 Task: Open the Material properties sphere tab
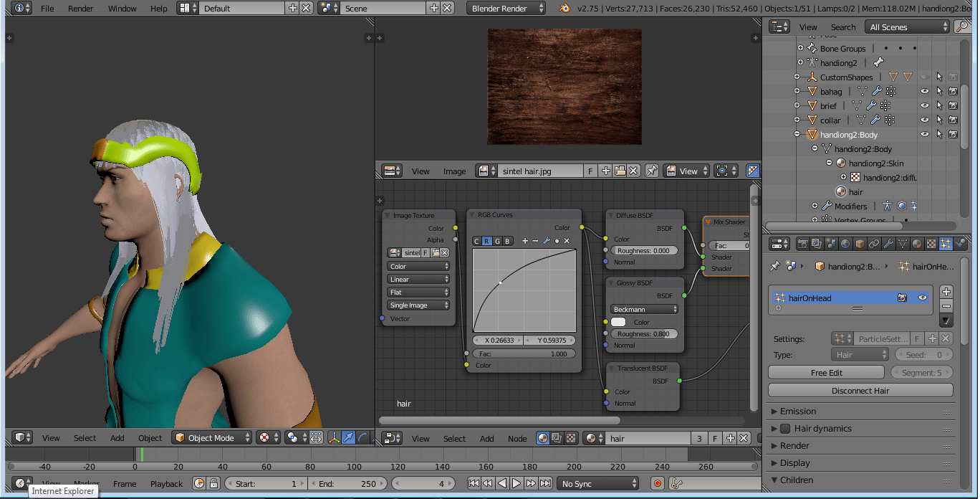[x=918, y=244]
